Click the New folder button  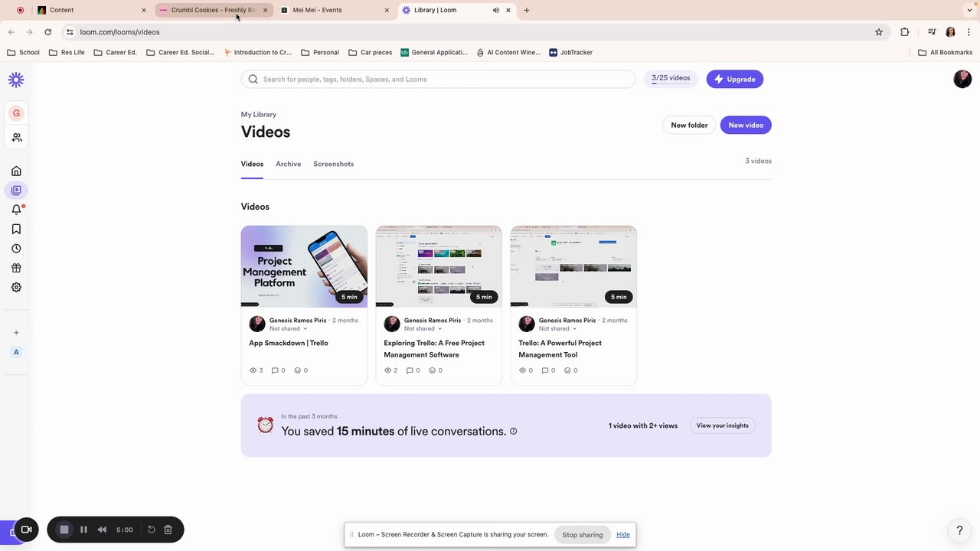(689, 125)
